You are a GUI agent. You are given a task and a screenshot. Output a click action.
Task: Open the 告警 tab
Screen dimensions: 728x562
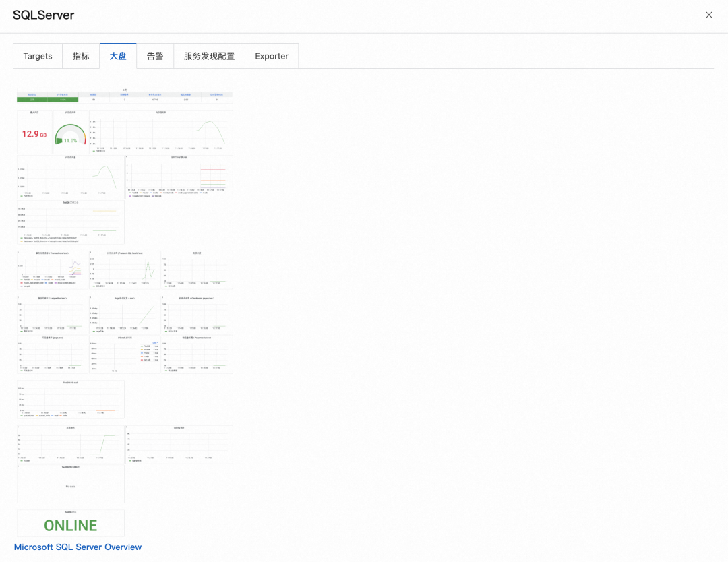coord(154,56)
